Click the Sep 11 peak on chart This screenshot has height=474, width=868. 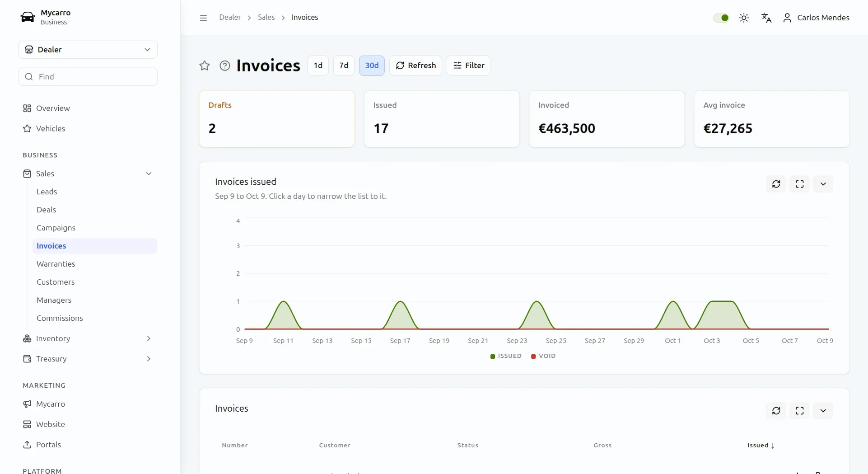tap(283, 302)
